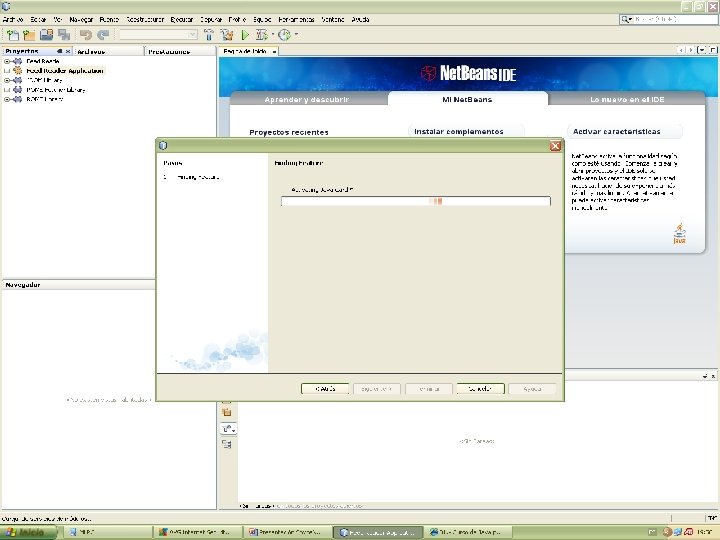Click the hammer Build Project icon
The width and height of the screenshot is (720, 540).
pyautogui.click(x=209, y=35)
